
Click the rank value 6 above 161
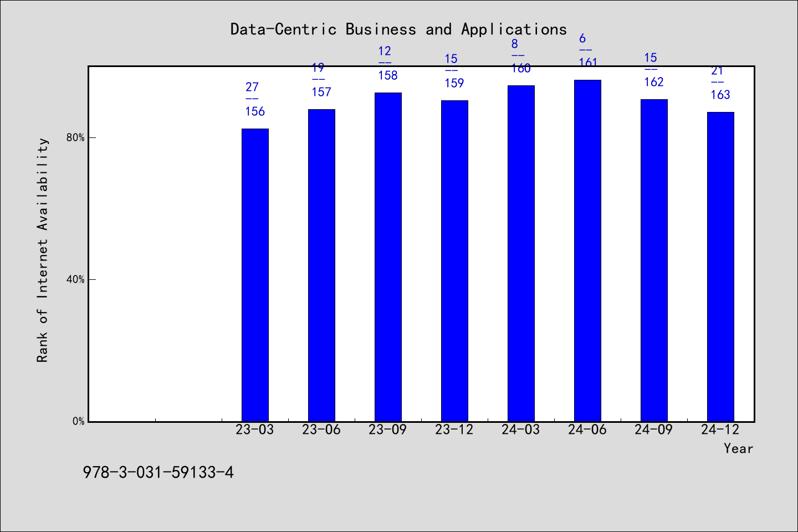[x=582, y=38]
